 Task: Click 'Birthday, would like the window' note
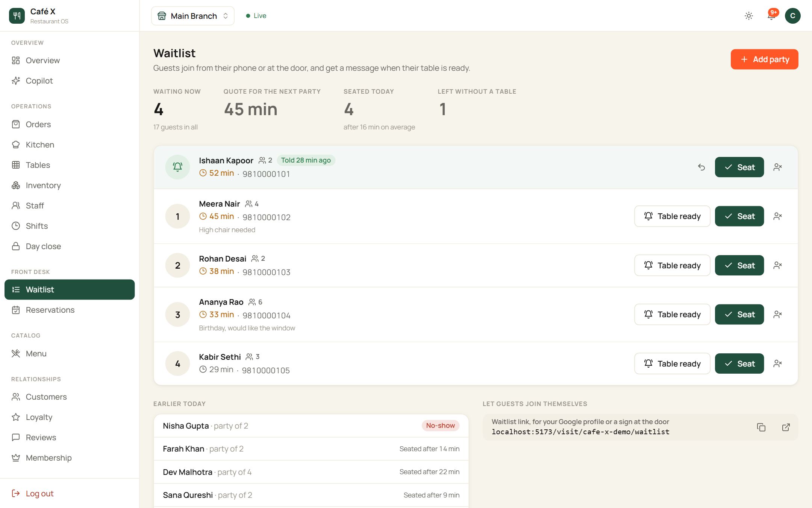(247, 328)
